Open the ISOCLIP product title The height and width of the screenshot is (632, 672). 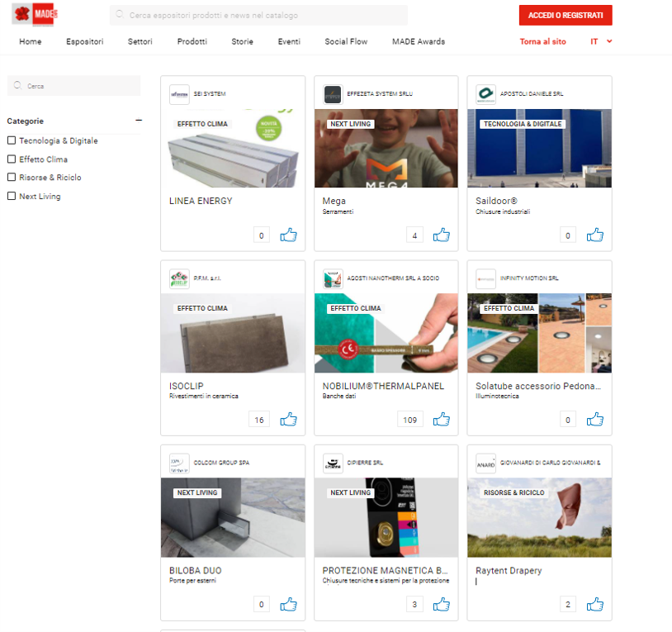coord(187,386)
